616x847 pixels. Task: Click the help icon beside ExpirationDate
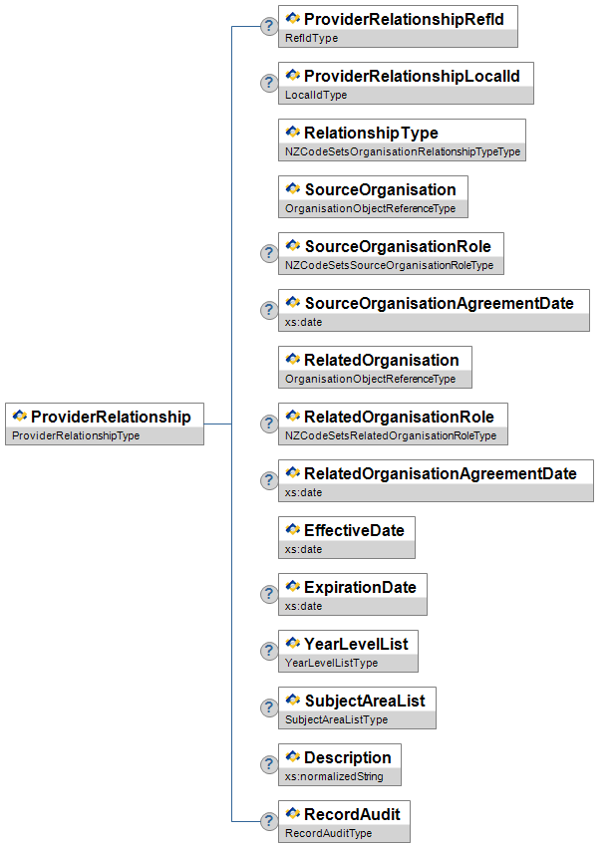[268, 594]
